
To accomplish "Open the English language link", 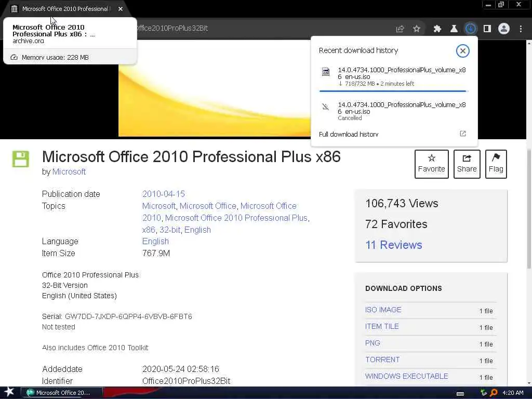I will [x=155, y=241].
